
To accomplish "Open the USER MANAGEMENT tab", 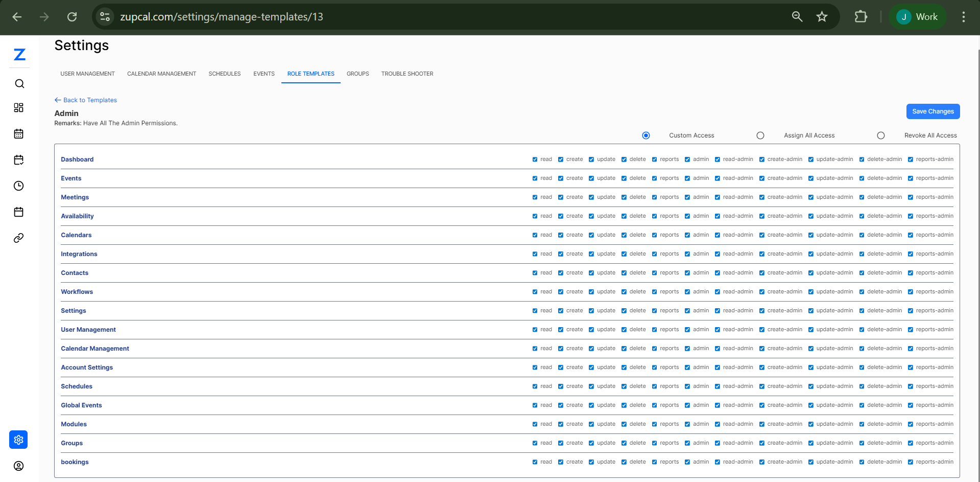I will (87, 74).
